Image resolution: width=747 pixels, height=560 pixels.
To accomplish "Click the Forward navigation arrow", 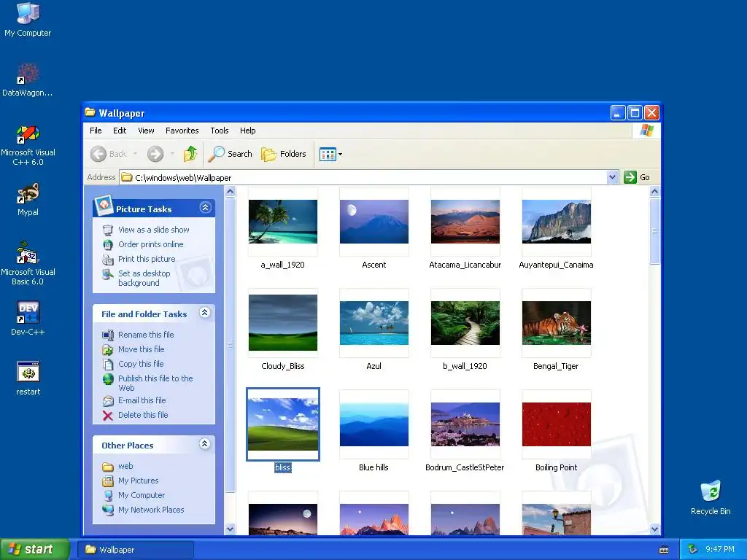I will pyautogui.click(x=155, y=154).
